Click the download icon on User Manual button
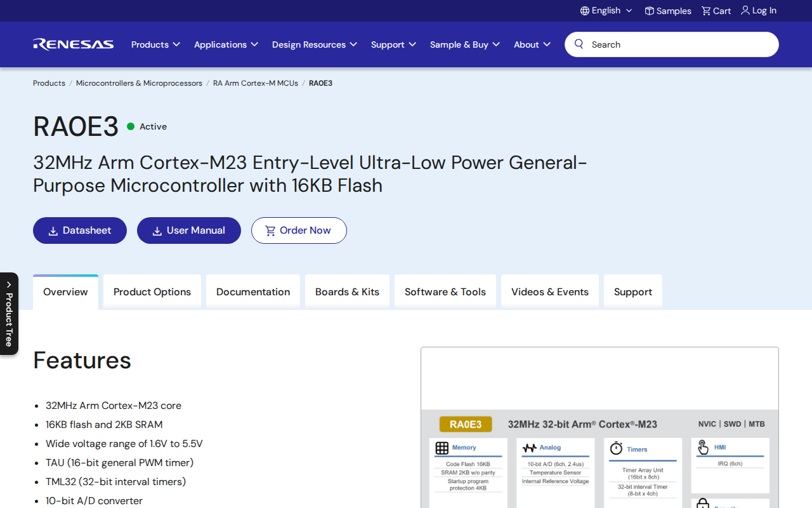 [157, 231]
